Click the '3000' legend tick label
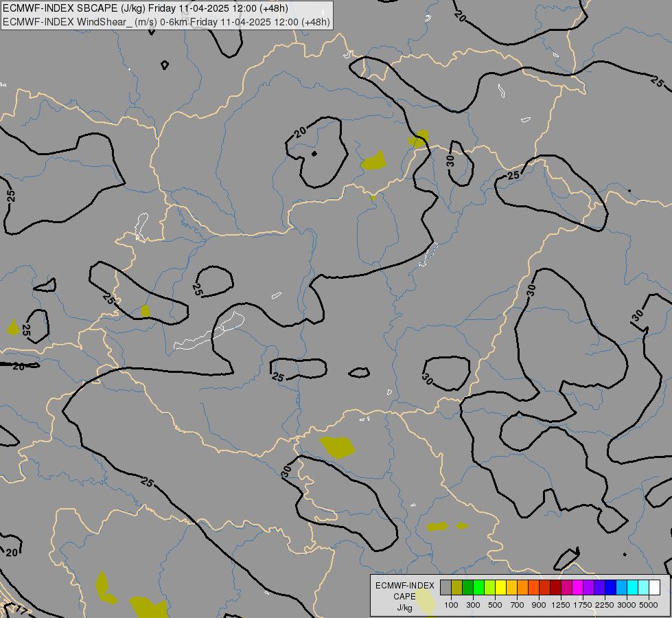672x618 pixels. click(627, 605)
